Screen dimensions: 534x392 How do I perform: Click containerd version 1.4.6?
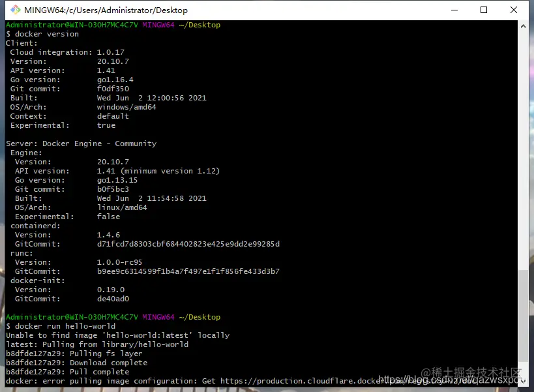[x=108, y=235]
